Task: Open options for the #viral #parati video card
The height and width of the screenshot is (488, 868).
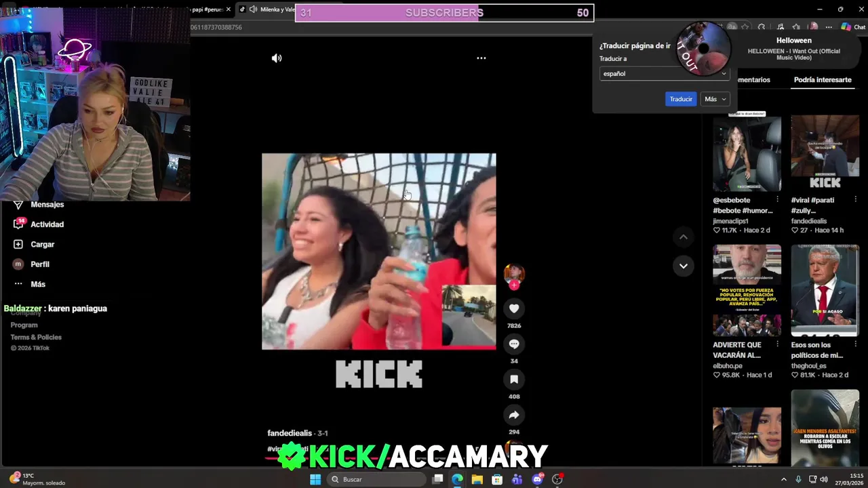Action: tap(855, 200)
